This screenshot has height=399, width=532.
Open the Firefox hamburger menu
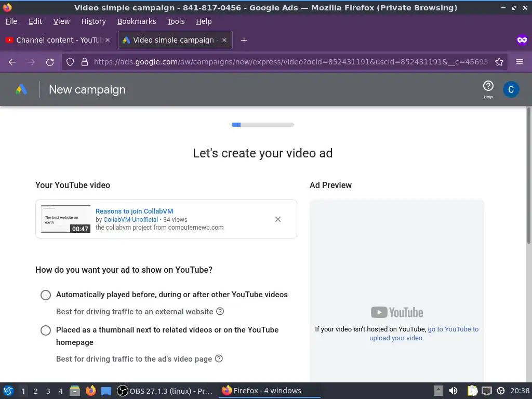point(520,62)
